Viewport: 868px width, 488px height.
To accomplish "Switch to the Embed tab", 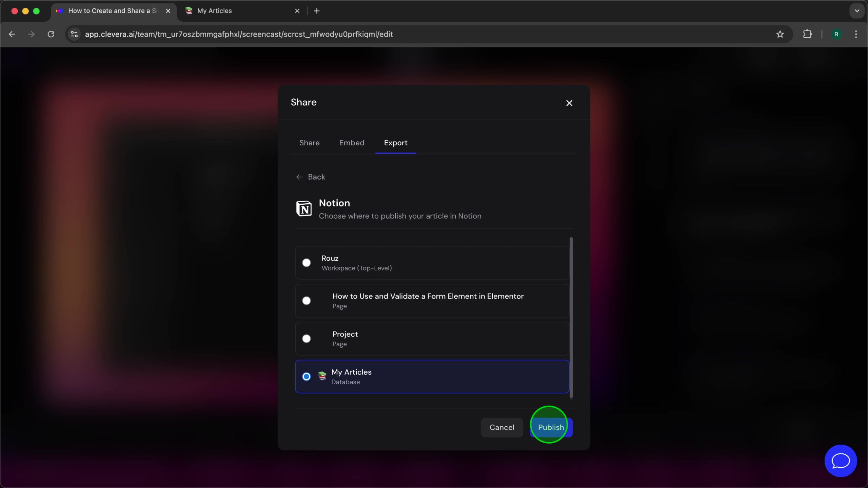I will click(x=352, y=143).
